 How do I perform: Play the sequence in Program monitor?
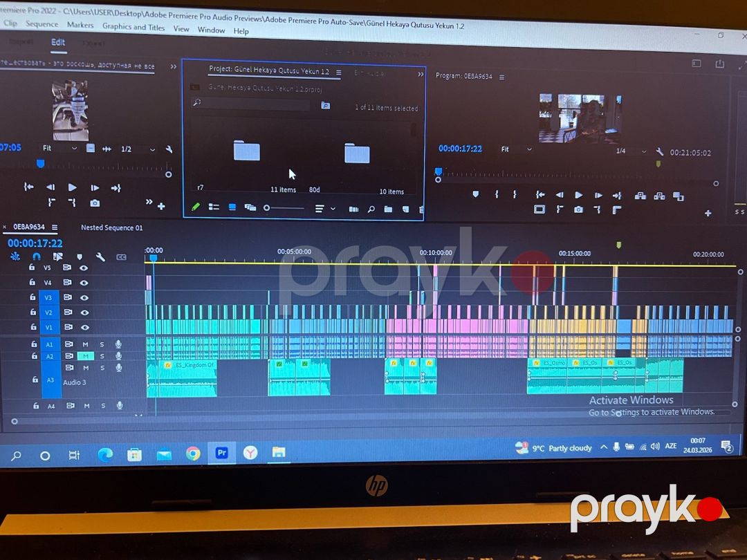pos(578,195)
